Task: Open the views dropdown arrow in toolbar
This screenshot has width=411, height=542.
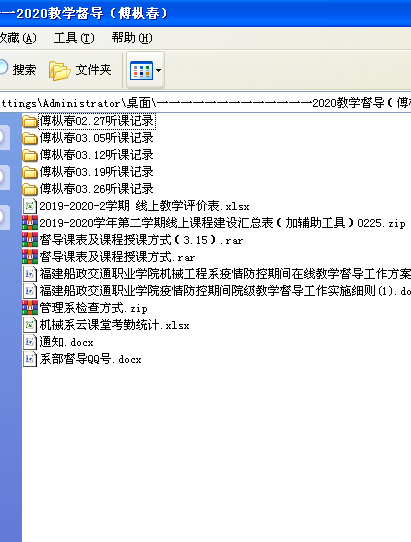Action: point(159,71)
